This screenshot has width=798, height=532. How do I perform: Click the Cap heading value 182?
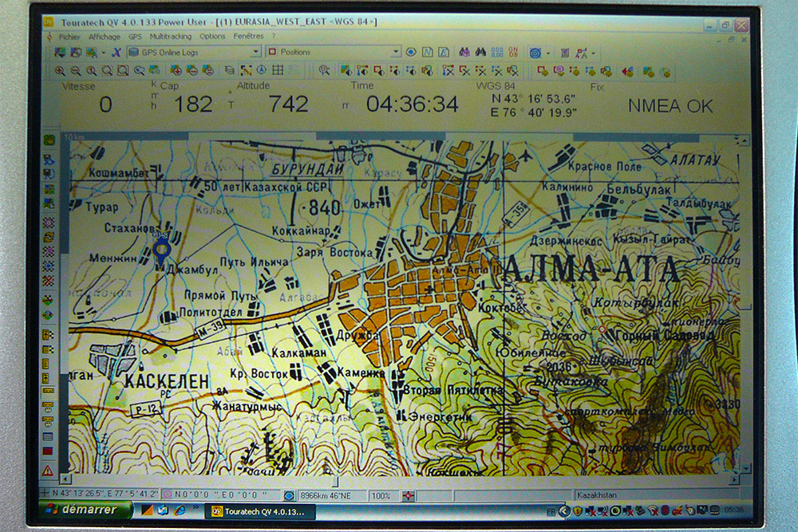click(x=193, y=104)
